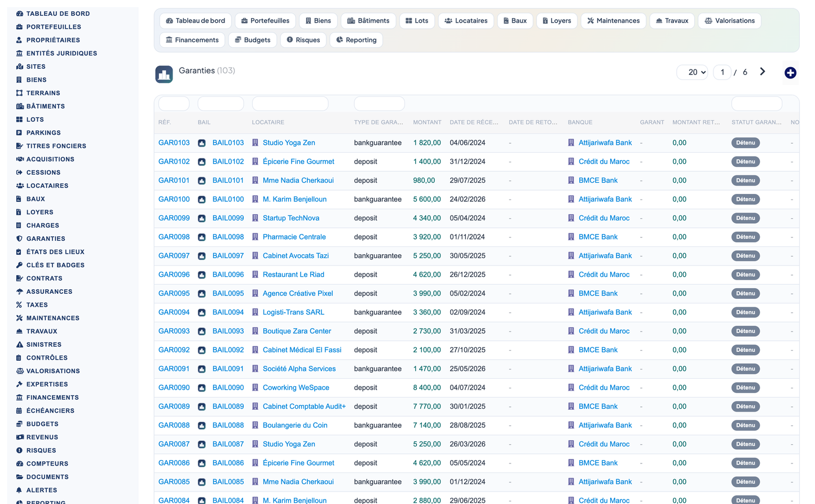The width and height of the screenshot is (815, 504).
Task: Click the Titres fonciers sidebar icon
Action: pos(20,146)
